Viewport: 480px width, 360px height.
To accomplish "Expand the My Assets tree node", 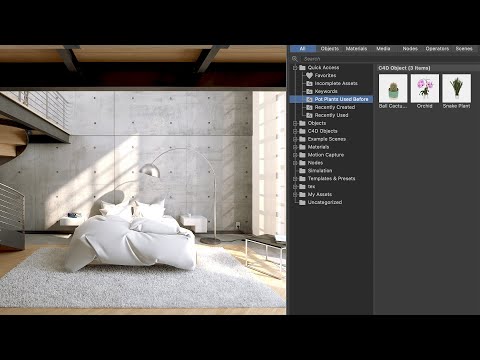I will (295, 194).
